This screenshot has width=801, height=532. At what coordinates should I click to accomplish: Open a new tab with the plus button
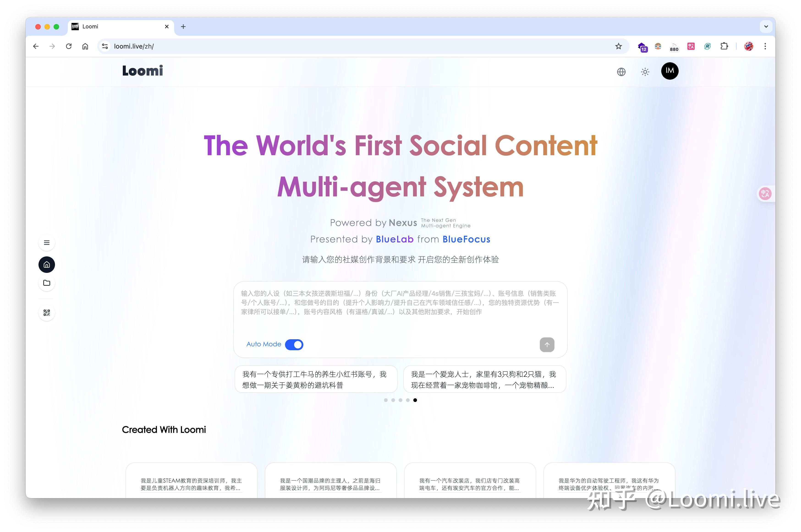[x=183, y=27]
